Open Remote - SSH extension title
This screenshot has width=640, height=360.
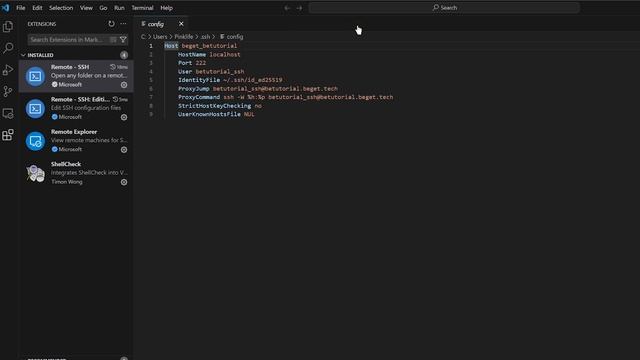(70, 67)
